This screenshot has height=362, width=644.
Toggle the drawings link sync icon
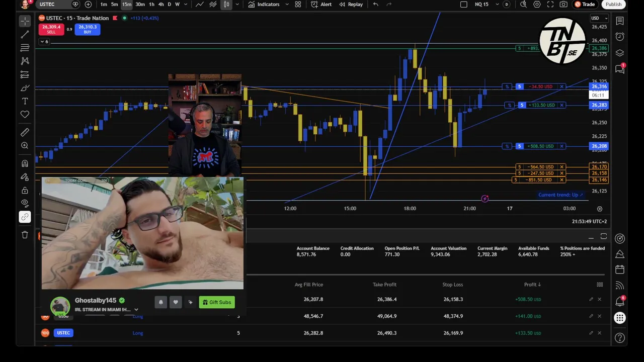click(25, 217)
